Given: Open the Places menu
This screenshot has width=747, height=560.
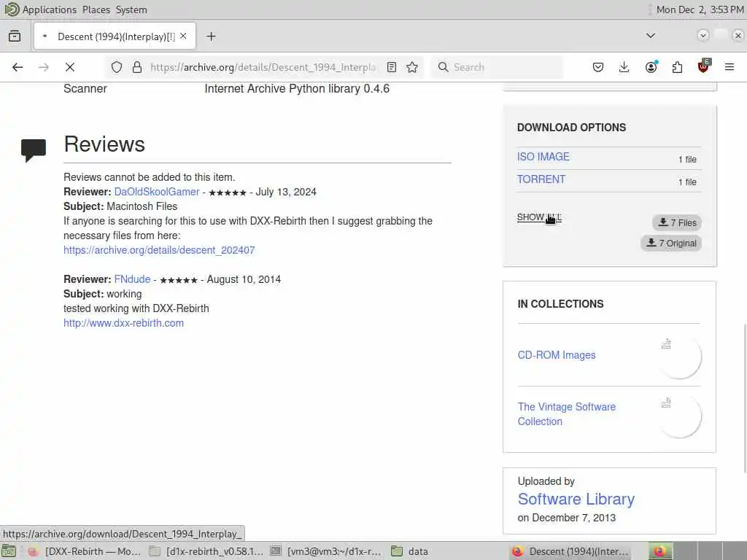Looking at the screenshot, I should tap(96, 9).
